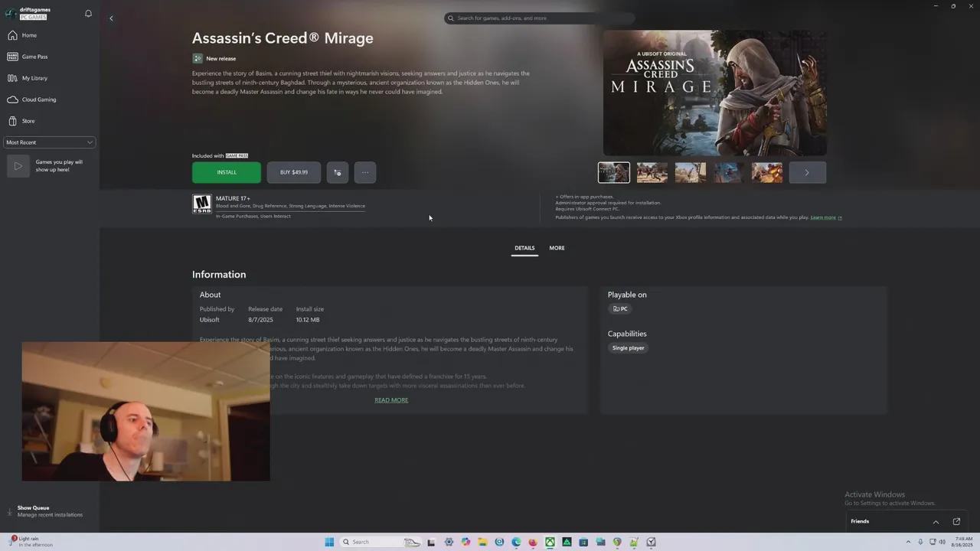
Task: Click the PC platform chip
Action: [620, 309]
